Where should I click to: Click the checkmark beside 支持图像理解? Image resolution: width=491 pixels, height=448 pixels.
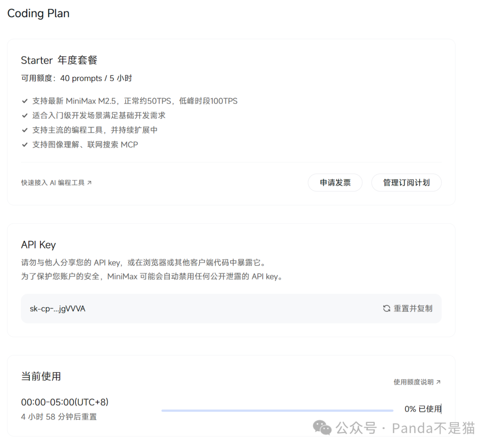click(x=25, y=144)
